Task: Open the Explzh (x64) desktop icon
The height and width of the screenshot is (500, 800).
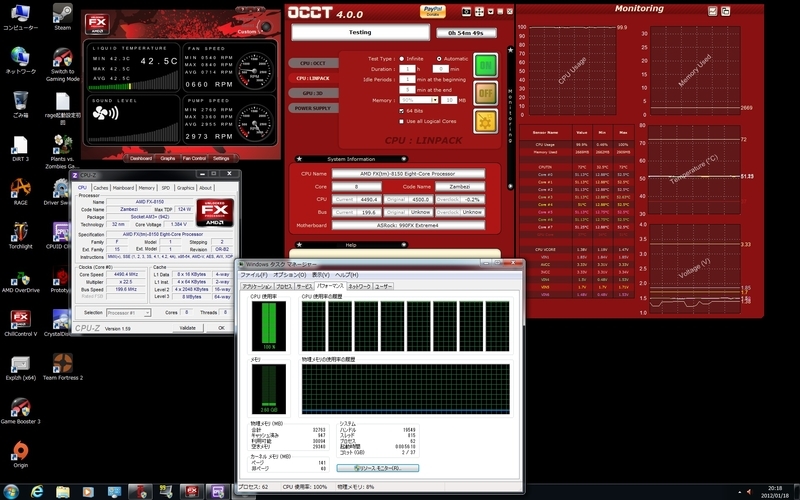Action: [20, 367]
